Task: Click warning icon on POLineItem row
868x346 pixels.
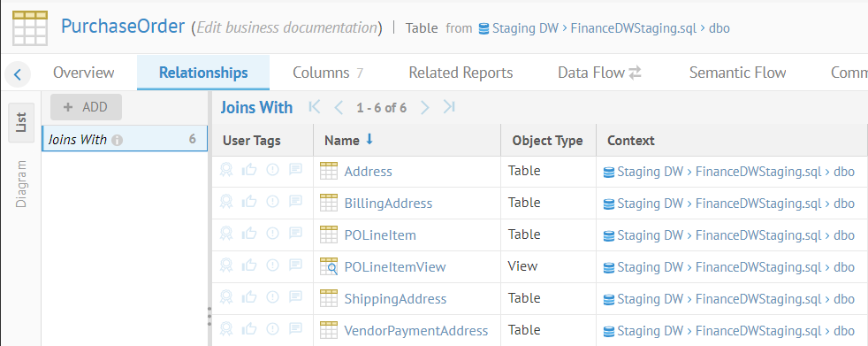Action: 272,234
